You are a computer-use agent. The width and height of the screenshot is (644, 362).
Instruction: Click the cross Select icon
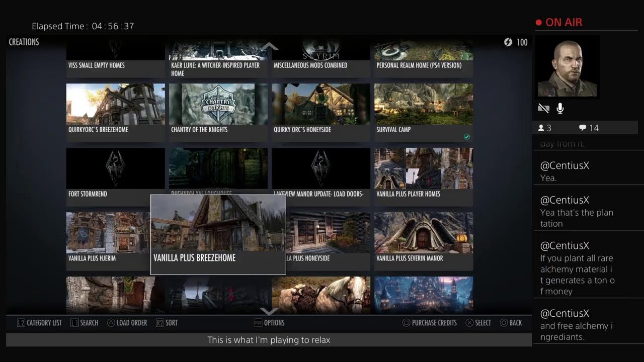[469, 323]
